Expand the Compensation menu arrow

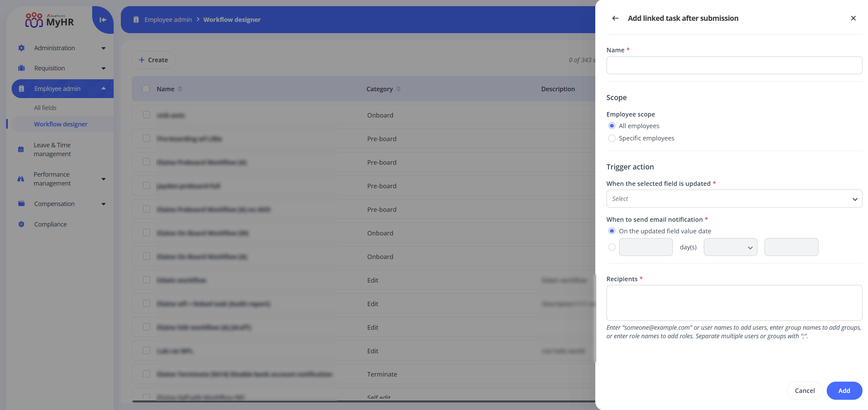(x=103, y=204)
